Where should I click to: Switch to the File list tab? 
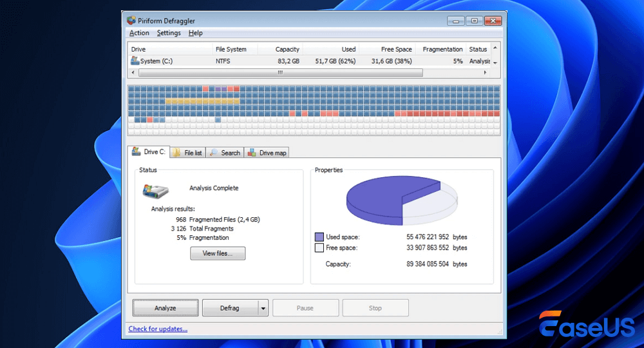[x=187, y=153]
